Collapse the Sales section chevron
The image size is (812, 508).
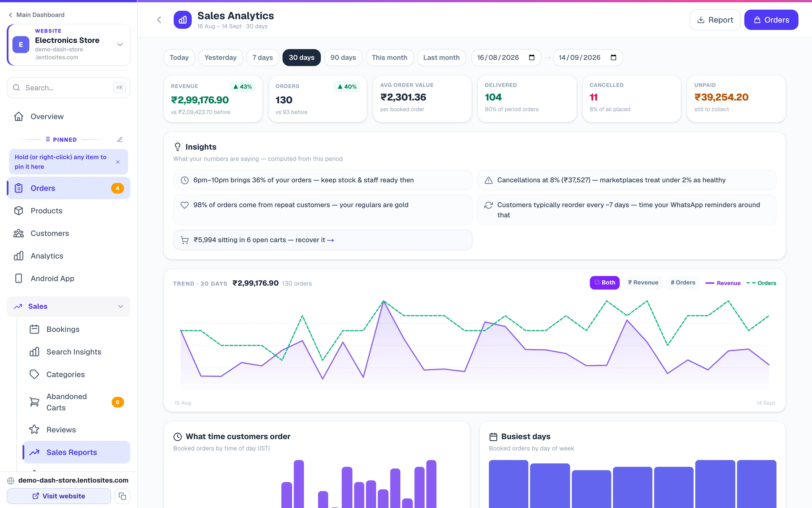[121, 306]
